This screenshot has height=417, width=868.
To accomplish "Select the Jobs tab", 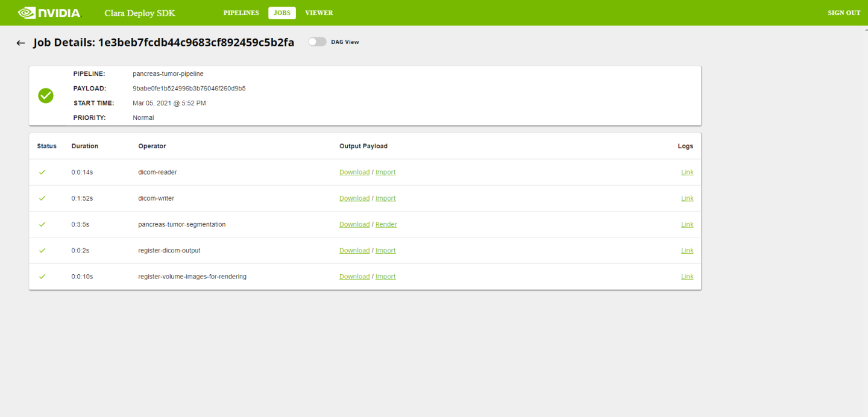I will [281, 13].
